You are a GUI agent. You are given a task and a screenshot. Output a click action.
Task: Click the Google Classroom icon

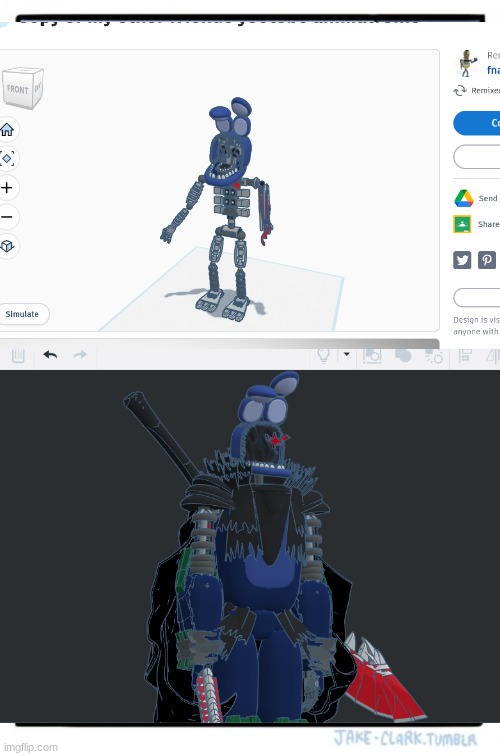coord(462,224)
